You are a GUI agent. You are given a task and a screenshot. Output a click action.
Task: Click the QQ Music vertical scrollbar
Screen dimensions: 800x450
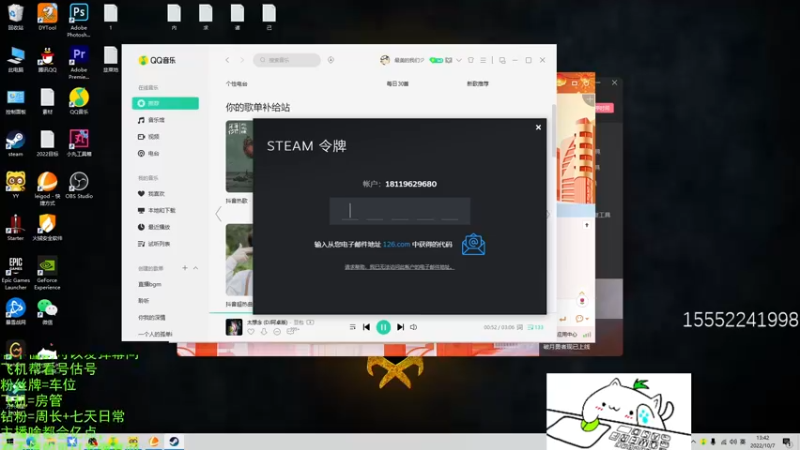click(x=554, y=131)
